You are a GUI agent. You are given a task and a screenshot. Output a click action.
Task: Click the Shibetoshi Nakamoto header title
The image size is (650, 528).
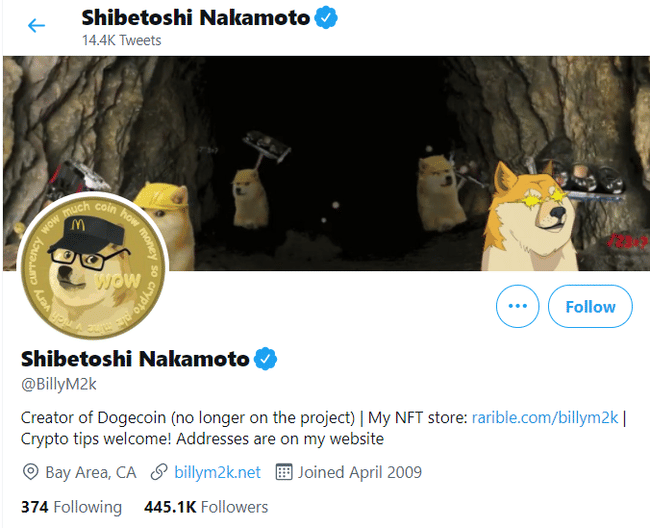point(195,18)
